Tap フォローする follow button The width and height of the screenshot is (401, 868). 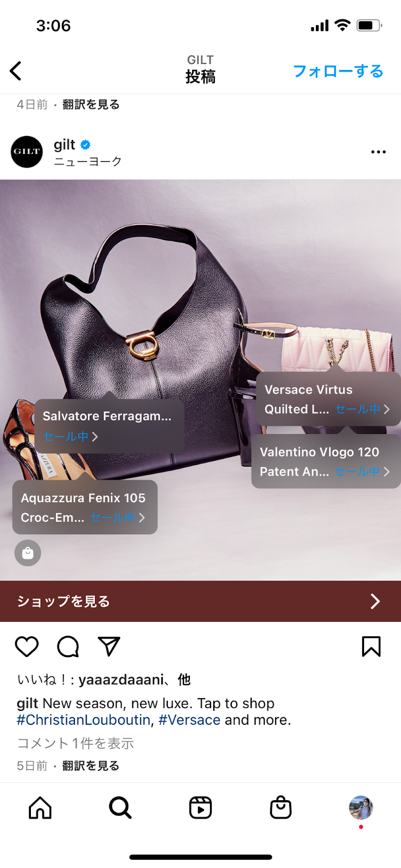click(x=338, y=71)
